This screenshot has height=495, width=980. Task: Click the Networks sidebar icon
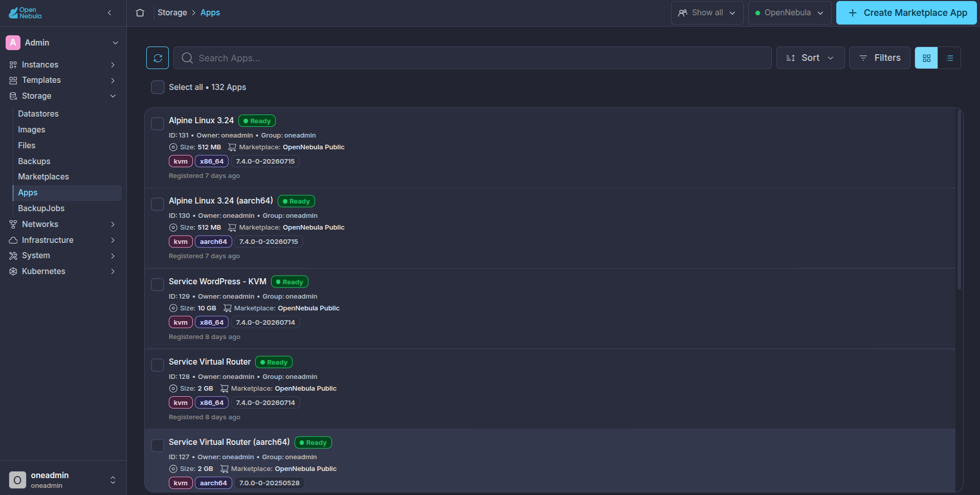(13, 224)
